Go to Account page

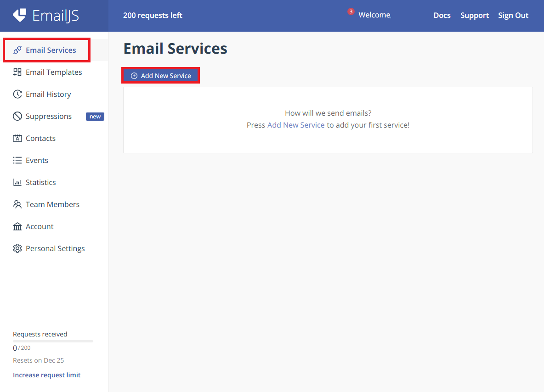(40, 226)
